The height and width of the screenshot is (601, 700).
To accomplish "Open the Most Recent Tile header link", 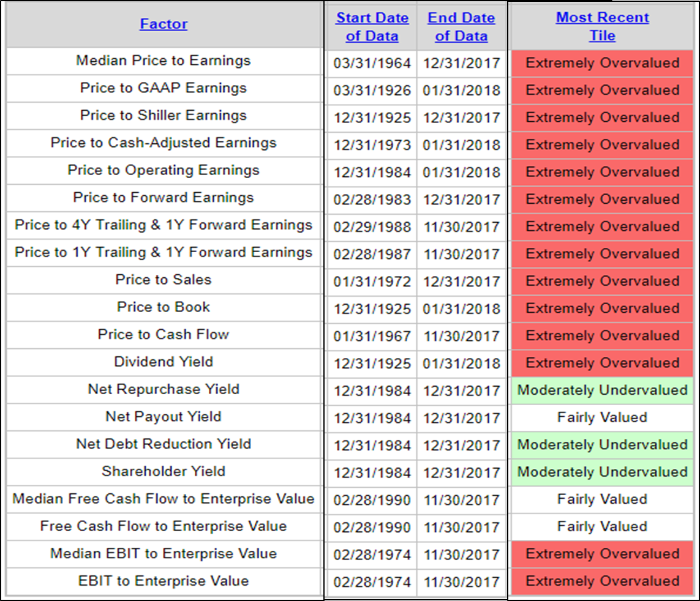I will [x=602, y=27].
